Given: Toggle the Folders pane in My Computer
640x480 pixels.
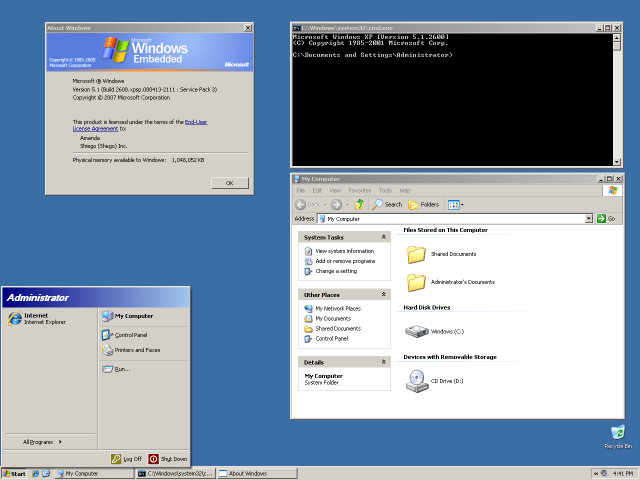Looking at the screenshot, I should (x=424, y=204).
